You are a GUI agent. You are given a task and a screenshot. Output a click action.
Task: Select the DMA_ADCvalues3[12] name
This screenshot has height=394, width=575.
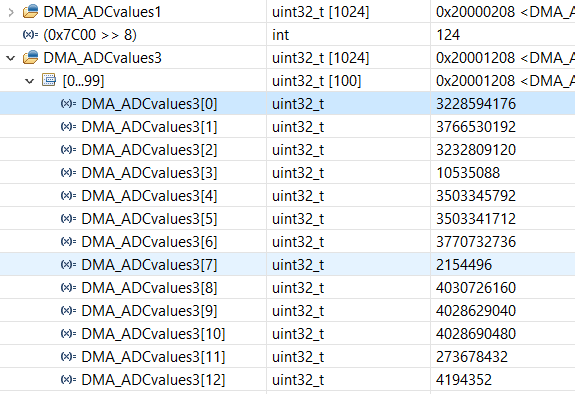(153, 380)
